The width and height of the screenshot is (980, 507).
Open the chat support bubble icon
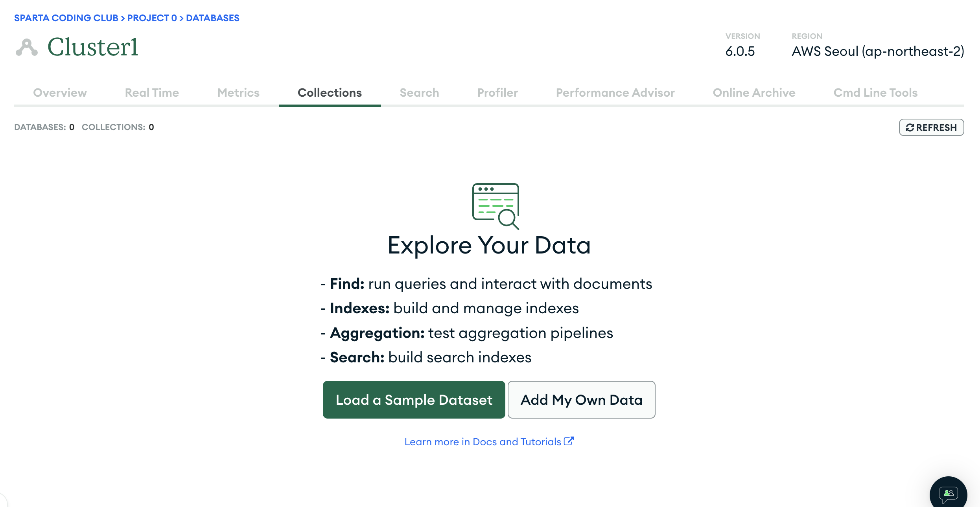(x=948, y=493)
